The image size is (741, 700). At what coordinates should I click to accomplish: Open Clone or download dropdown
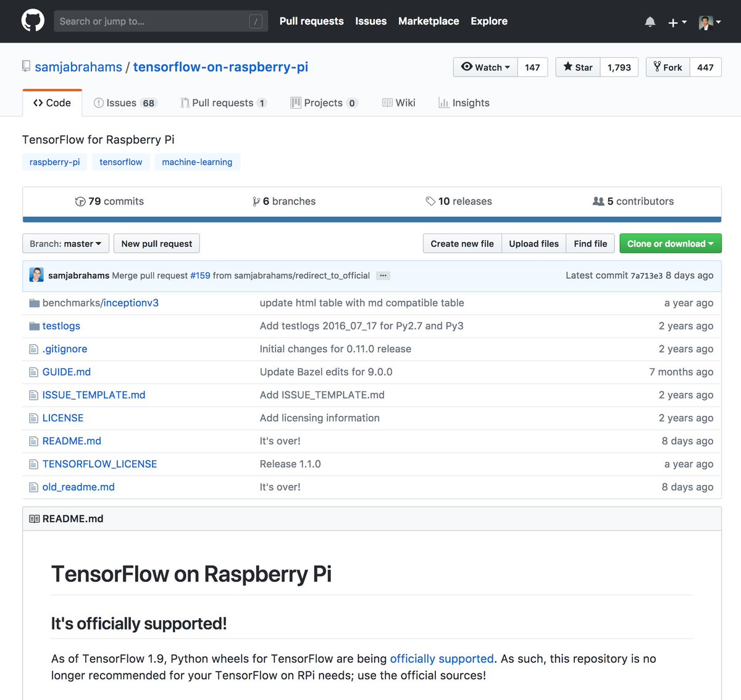point(671,243)
